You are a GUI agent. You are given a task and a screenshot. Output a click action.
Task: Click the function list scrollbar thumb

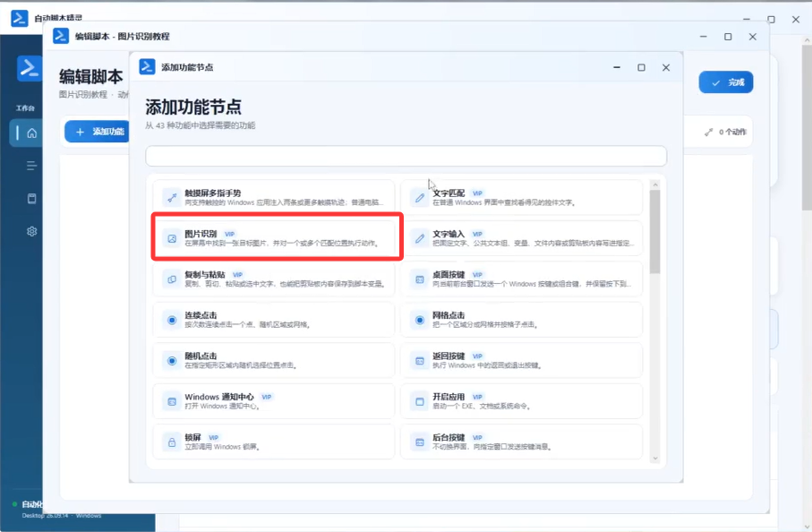coord(655,232)
